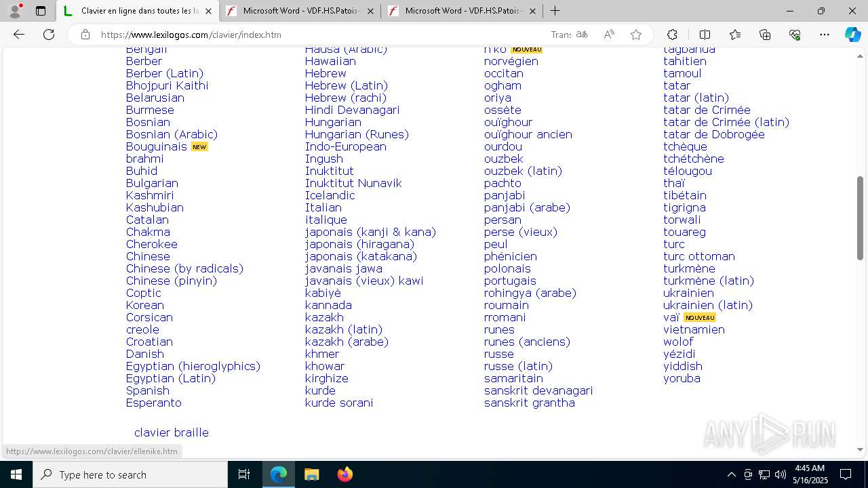Open the ouïghour ancien keyboard link
The image size is (868, 488).
coord(528,134)
